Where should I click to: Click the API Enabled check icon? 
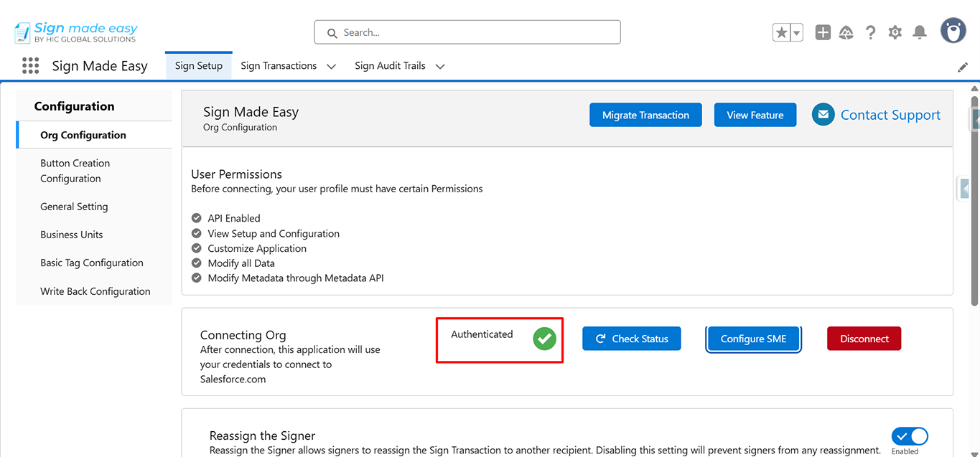pos(197,218)
